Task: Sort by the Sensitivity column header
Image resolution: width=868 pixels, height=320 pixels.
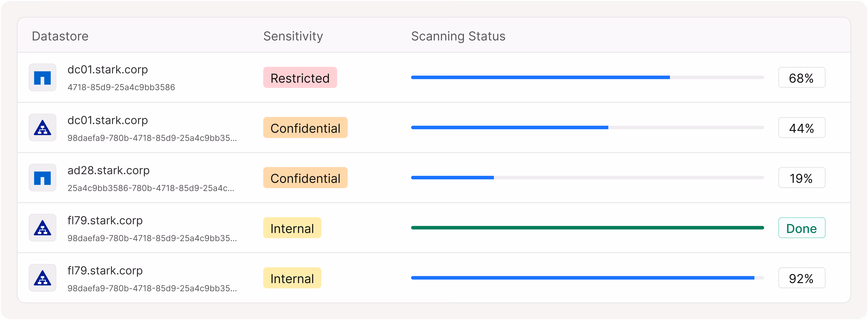Action: pyautogui.click(x=293, y=36)
